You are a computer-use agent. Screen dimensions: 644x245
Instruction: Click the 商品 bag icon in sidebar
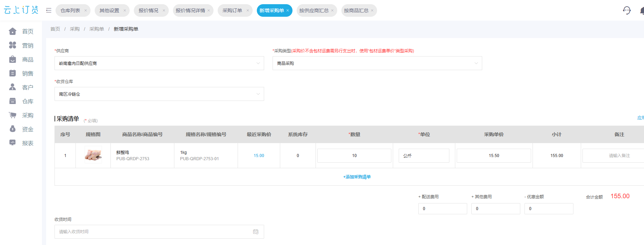click(x=13, y=59)
